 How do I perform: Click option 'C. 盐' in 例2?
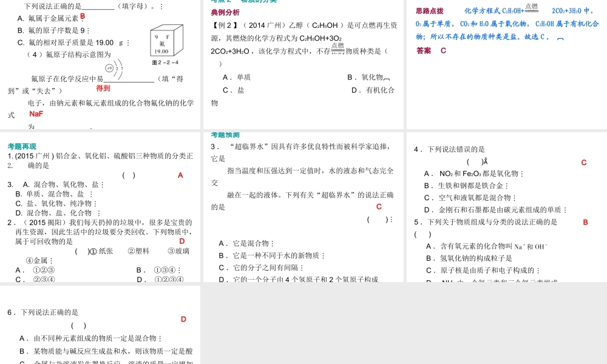pyautogui.click(x=234, y=90)
